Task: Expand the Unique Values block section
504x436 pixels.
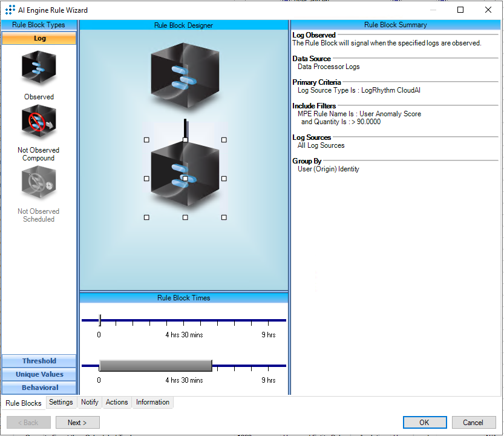Action: pyautogui.click(x=39, y=374)
